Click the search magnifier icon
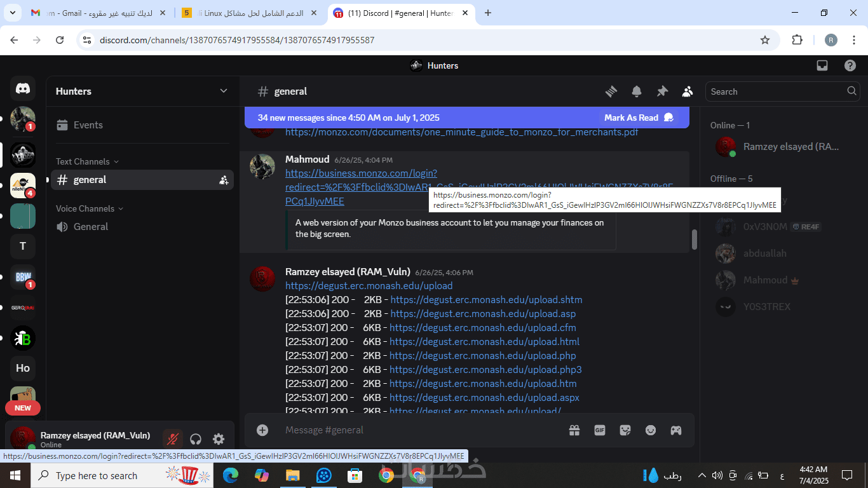The height and width of the screenshot is (488, 868). click(x=851, y=91)
